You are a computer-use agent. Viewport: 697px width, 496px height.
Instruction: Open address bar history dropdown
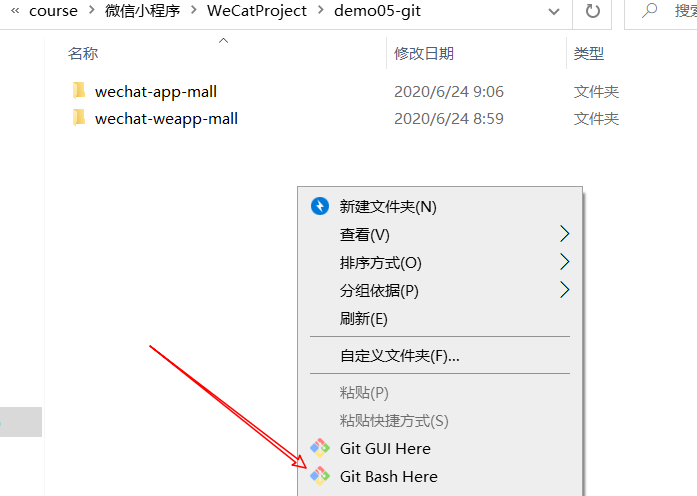coord(554,11)
